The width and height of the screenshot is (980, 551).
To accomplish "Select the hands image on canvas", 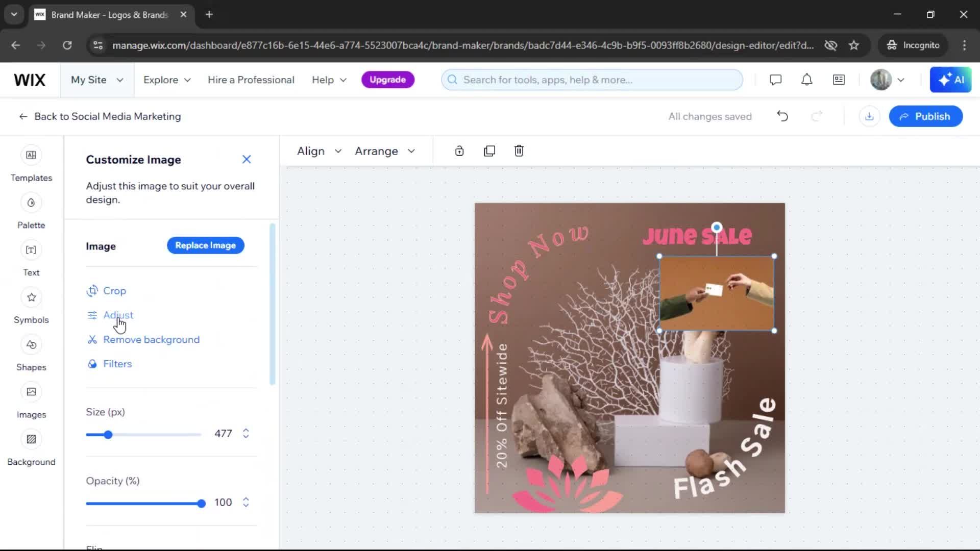I will [717, 293].
